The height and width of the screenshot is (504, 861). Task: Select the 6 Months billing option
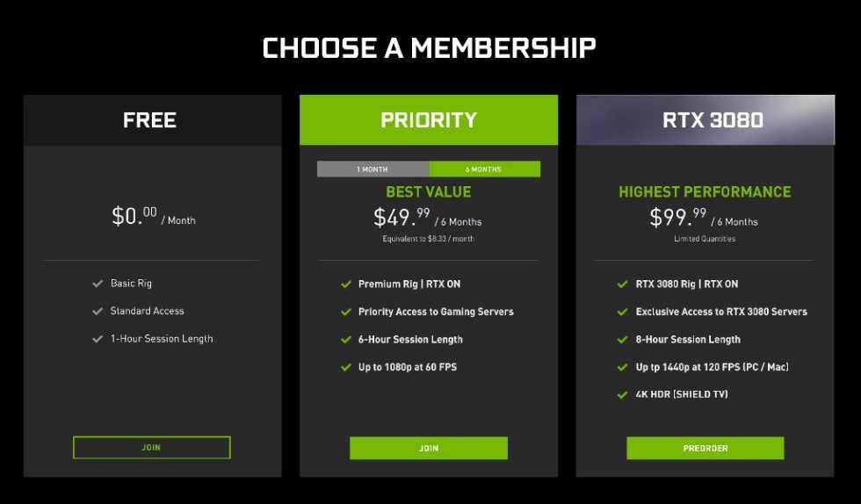point(484,169)
